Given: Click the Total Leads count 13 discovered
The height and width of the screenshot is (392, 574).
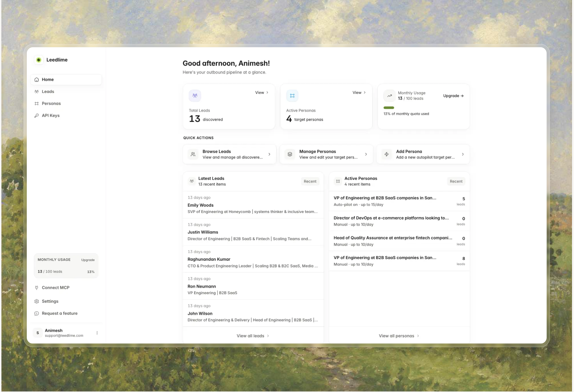Looking at the screenshot, I should click(x=206, y=119).
